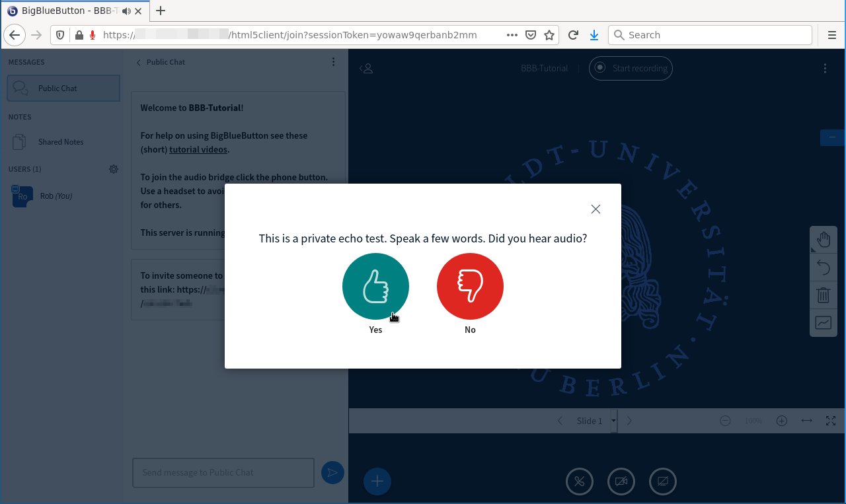The image size is (846, 504).
Task: Choose the red No thumbs-down button
Action: tap(470, 287)
